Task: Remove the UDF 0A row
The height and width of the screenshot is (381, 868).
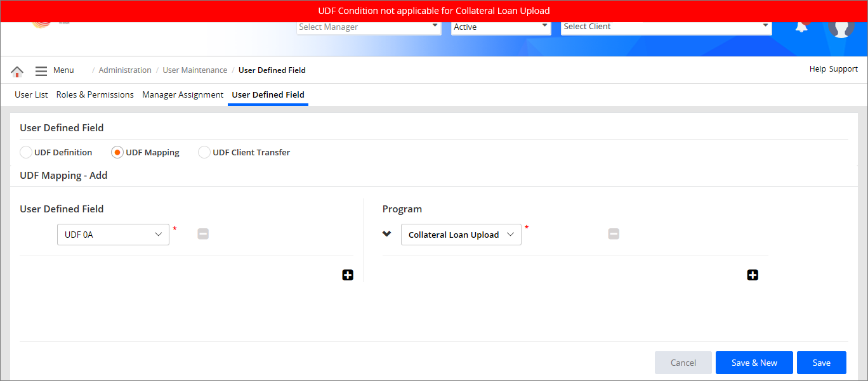Action: (x=203, y=234)
